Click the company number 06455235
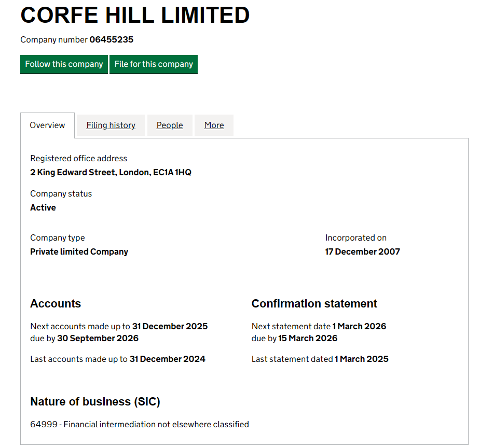The width and height of the screenshot is (480, 448). (x=111, y=39)
